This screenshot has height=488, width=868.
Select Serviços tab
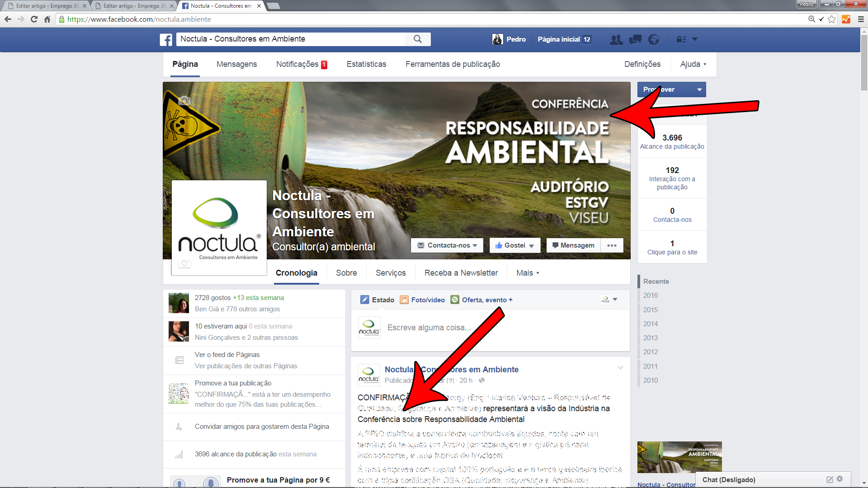(391, 273)
